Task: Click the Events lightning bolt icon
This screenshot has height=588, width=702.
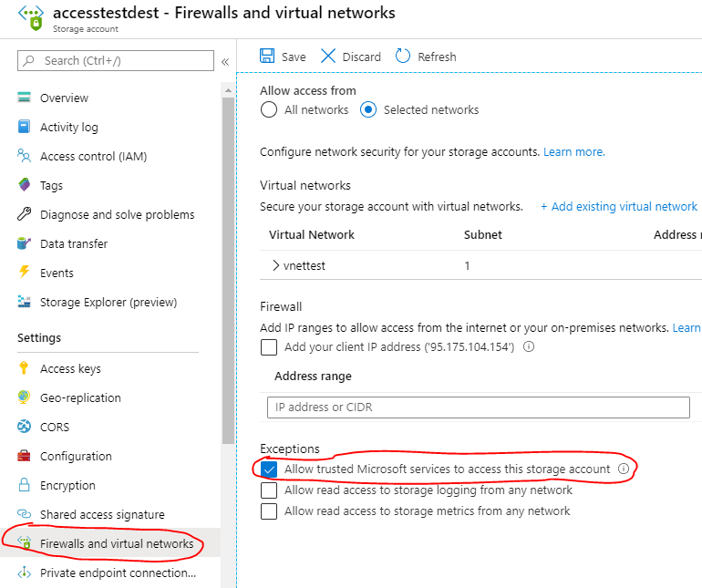Action: click(x=24, y=273)
